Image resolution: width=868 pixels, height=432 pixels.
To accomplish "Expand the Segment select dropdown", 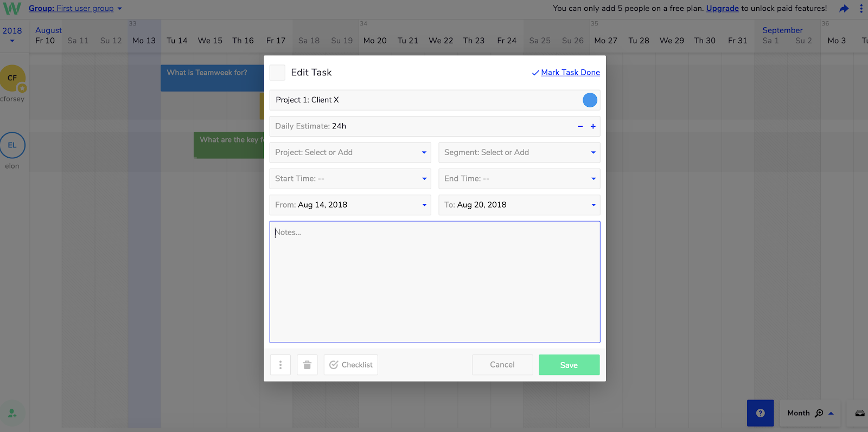I will (519, 152).
